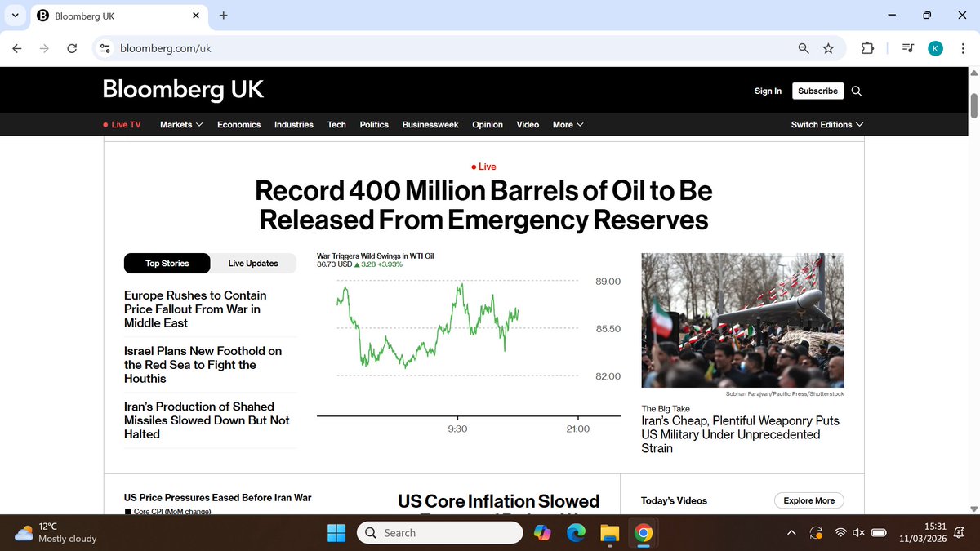Viewport: 980px width, 551px height.
Task: Open the notifications bell icon
Action: [960, 533]
